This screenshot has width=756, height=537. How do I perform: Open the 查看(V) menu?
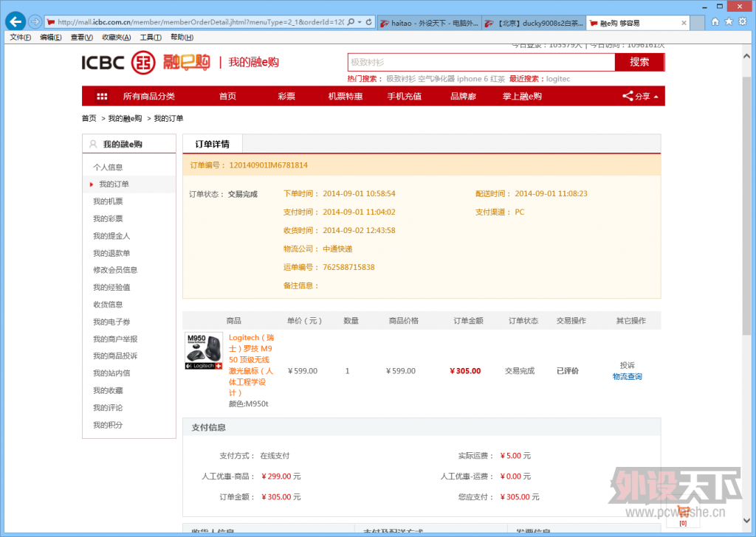tap(81, 38)
